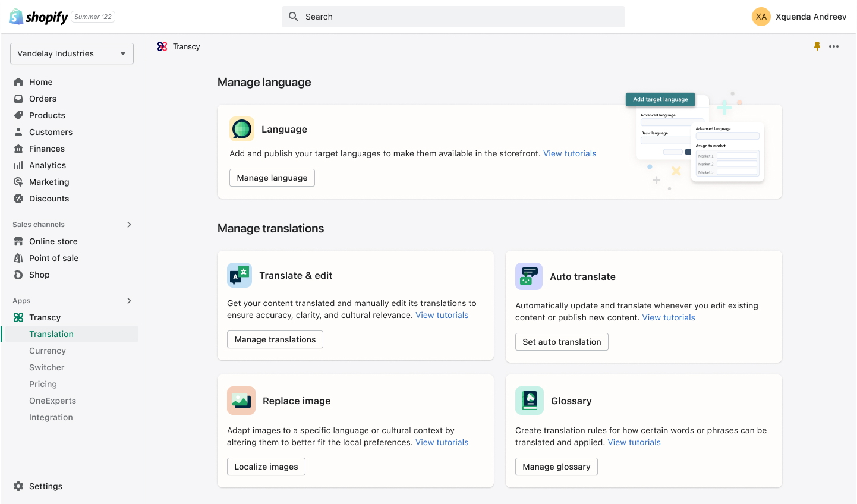This screenshot has width=857, height=504.
Task: Open the three-dot more actions menu
Action: pyautogui.click(x=834, y=46)
